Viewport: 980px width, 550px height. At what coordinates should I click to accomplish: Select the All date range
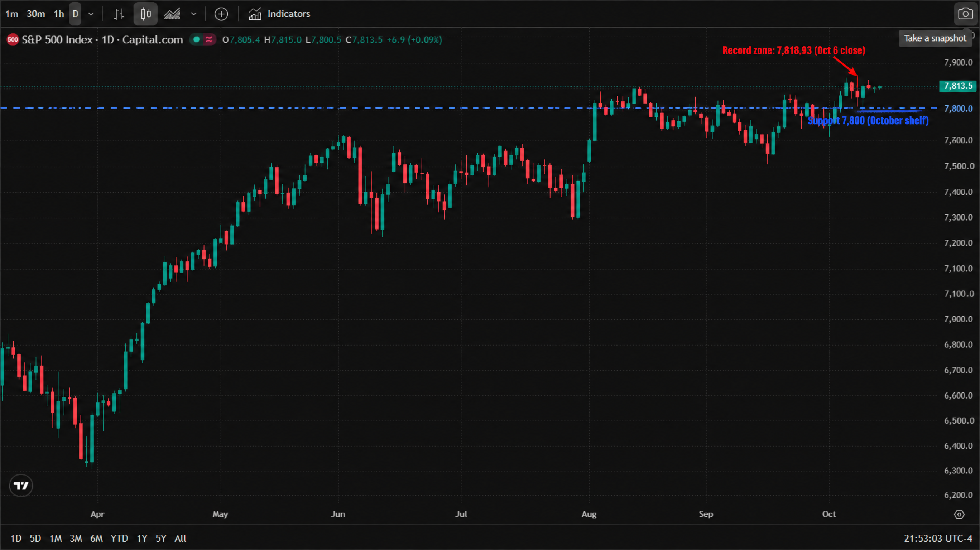[x=180, y=539]
